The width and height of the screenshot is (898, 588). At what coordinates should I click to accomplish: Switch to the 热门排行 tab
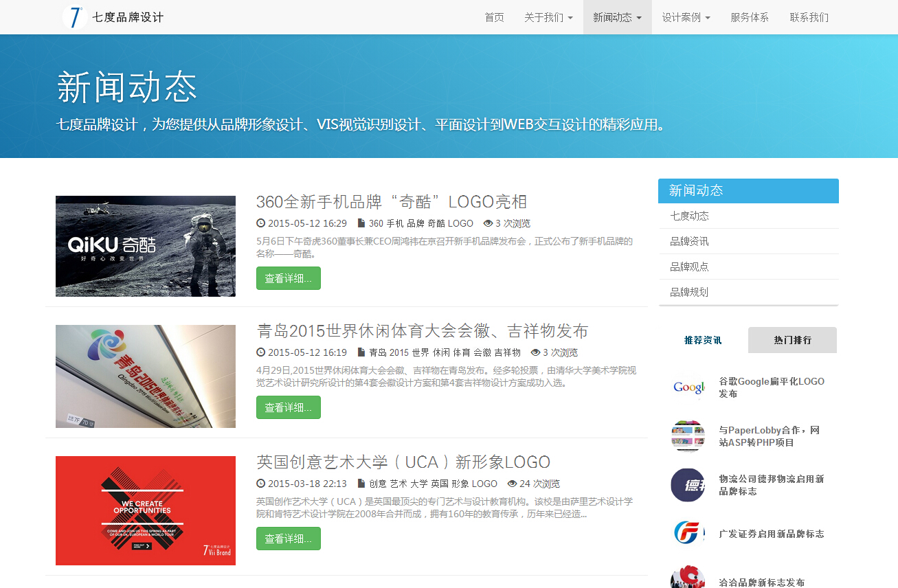coord(792,340)
